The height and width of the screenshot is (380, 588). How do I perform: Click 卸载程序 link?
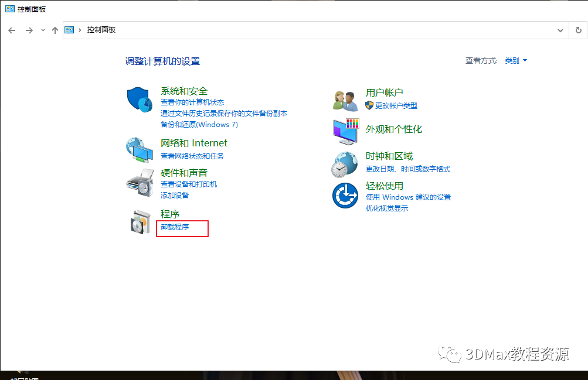click(174, 227)
